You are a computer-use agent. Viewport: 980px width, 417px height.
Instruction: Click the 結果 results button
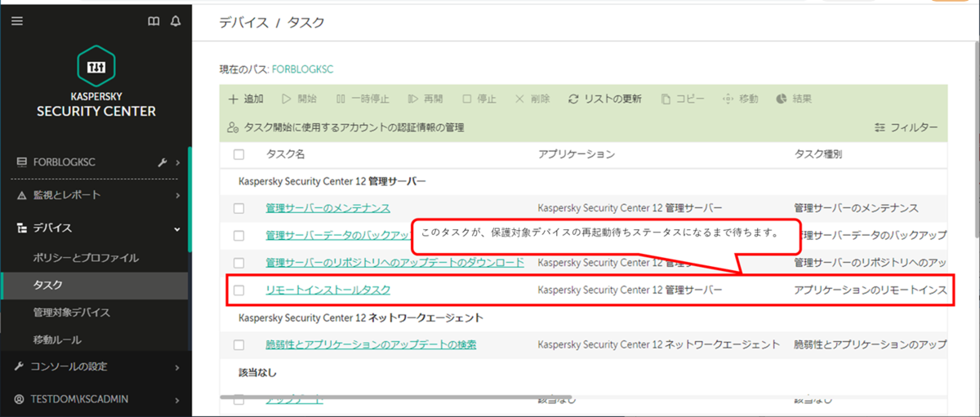(794, 99)
